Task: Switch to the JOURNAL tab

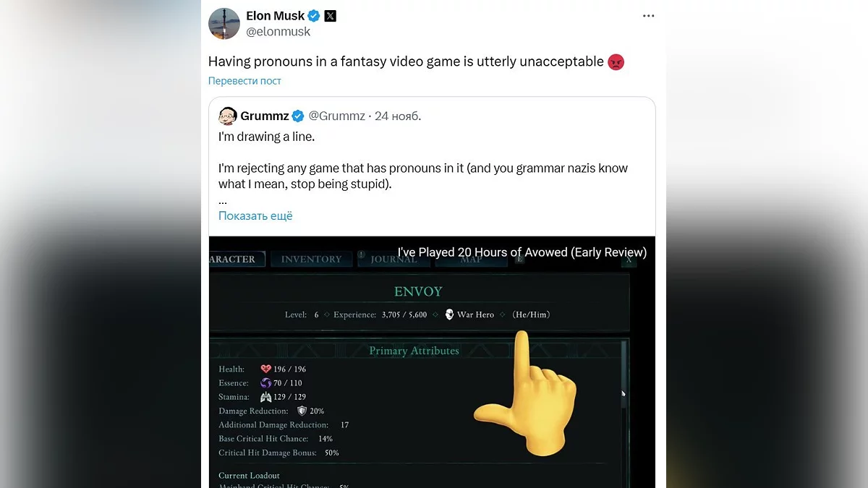Action: 393,259
